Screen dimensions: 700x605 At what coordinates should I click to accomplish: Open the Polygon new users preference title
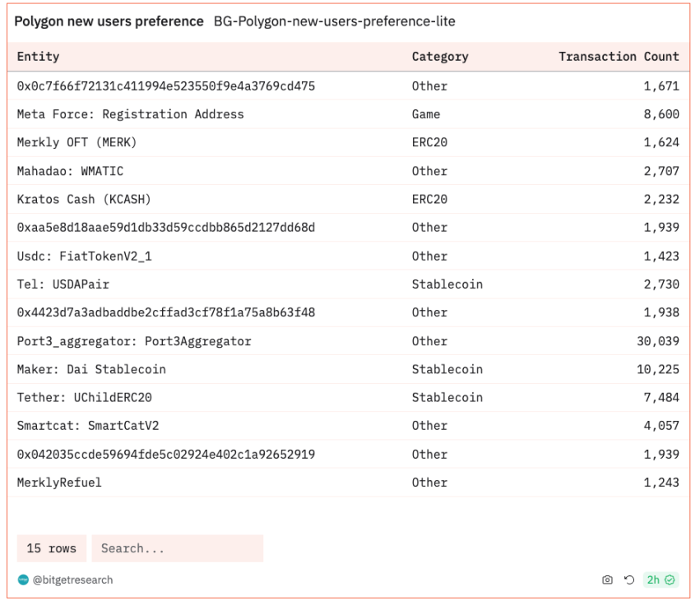coord(109,21)
